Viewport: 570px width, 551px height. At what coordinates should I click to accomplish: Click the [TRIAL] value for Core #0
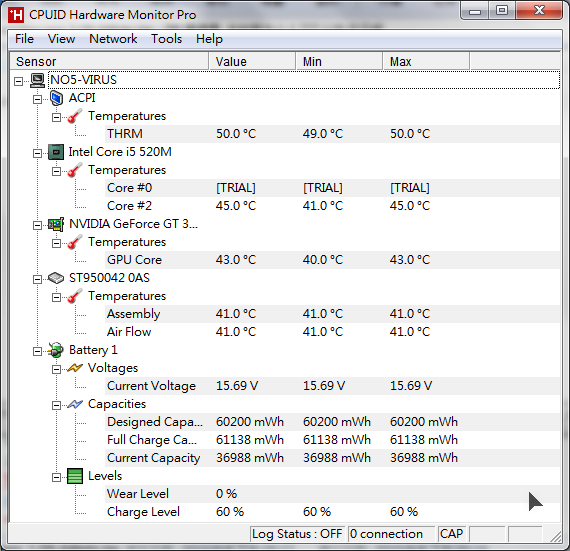236,188
